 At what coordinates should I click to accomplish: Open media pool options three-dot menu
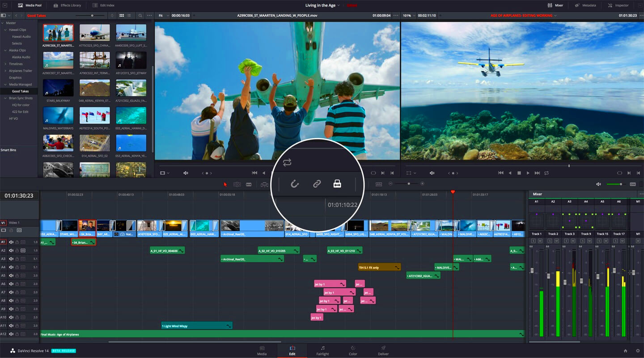149,16
